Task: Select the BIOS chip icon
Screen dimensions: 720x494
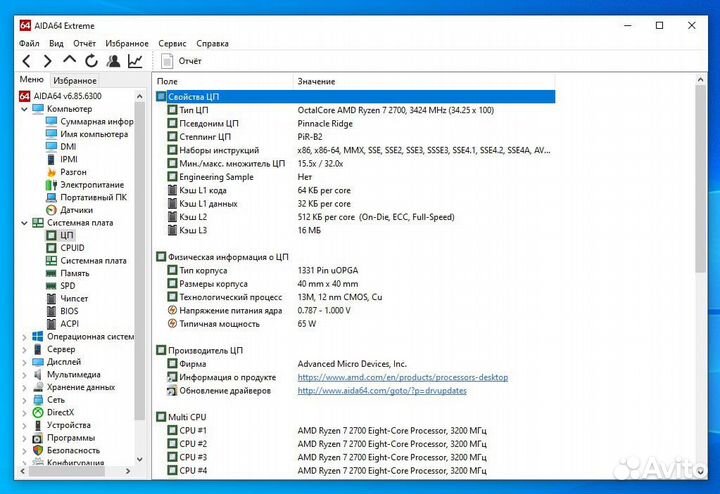Action: click(x=51, y=311)
